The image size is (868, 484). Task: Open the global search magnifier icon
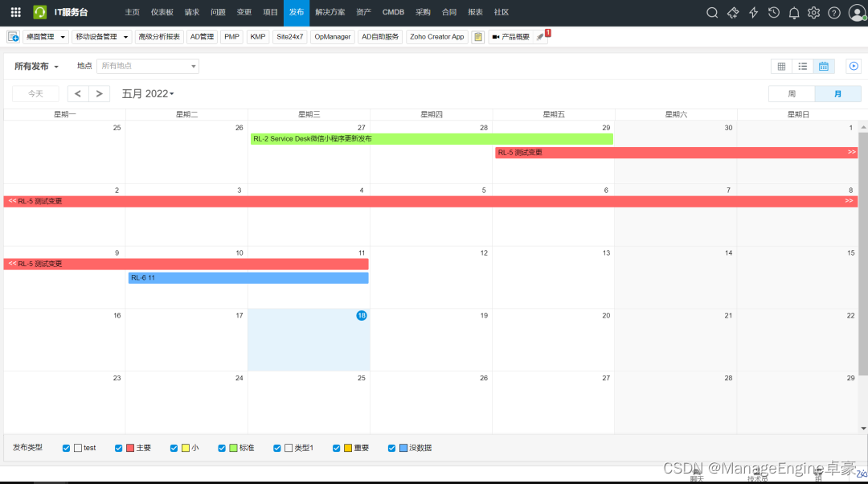[712, 12]
